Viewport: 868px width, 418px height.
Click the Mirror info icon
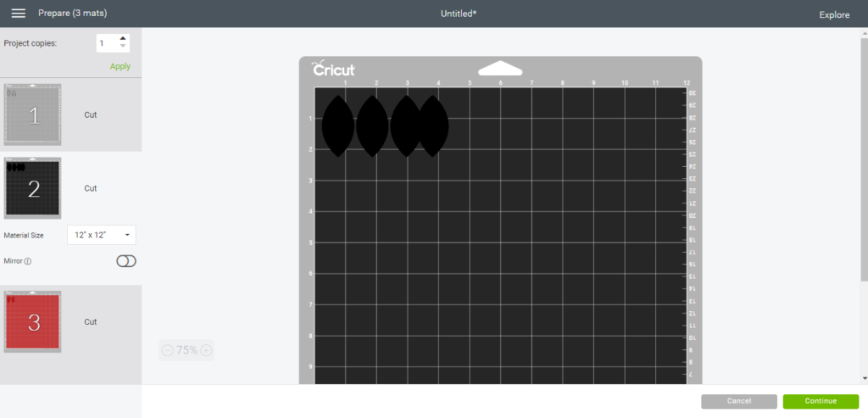tap(28, 261)
